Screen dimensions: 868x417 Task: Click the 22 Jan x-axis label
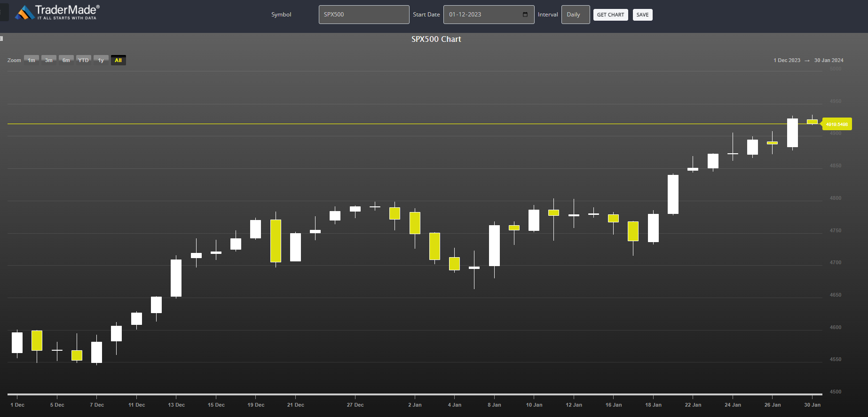693,405
